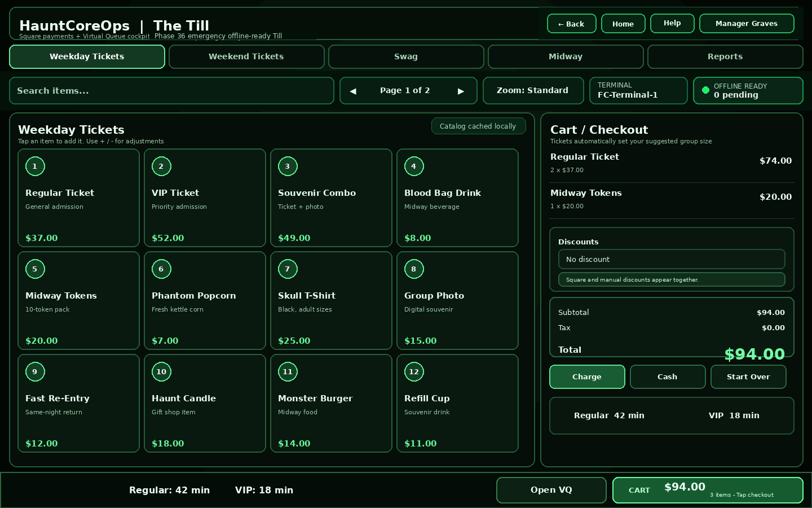Click the number 7 badge on Skull T-Shirt

point(288,269)
